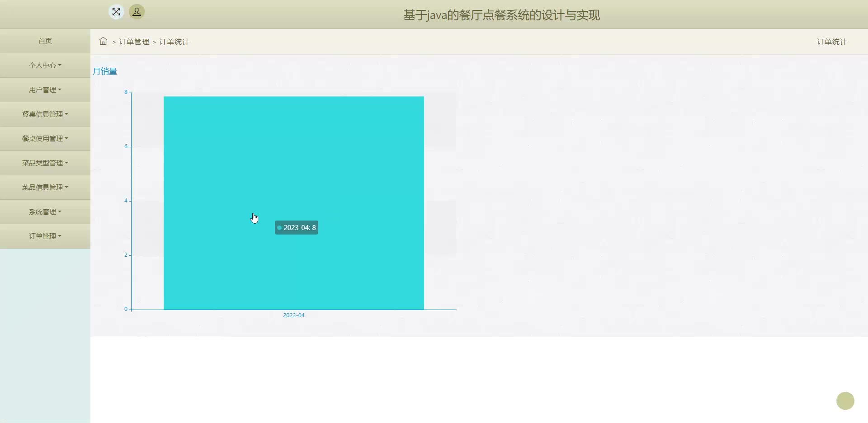868x423 pixels.
Task: Click the y-axis label 6
Action: pyautogui.click(x=126, y=146)
